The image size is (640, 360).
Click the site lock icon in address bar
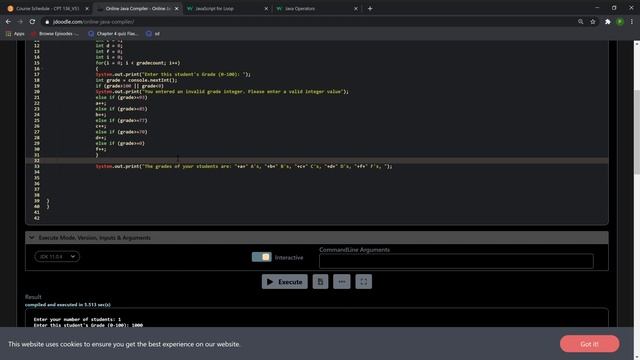47,22
